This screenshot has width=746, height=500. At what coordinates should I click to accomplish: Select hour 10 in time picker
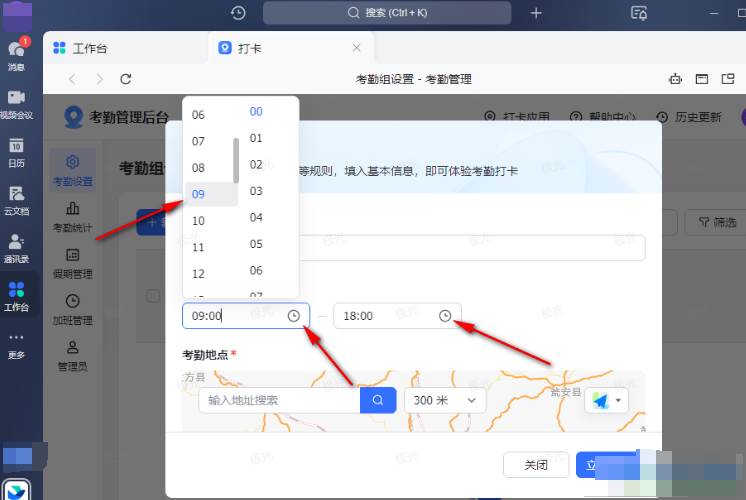198,221
